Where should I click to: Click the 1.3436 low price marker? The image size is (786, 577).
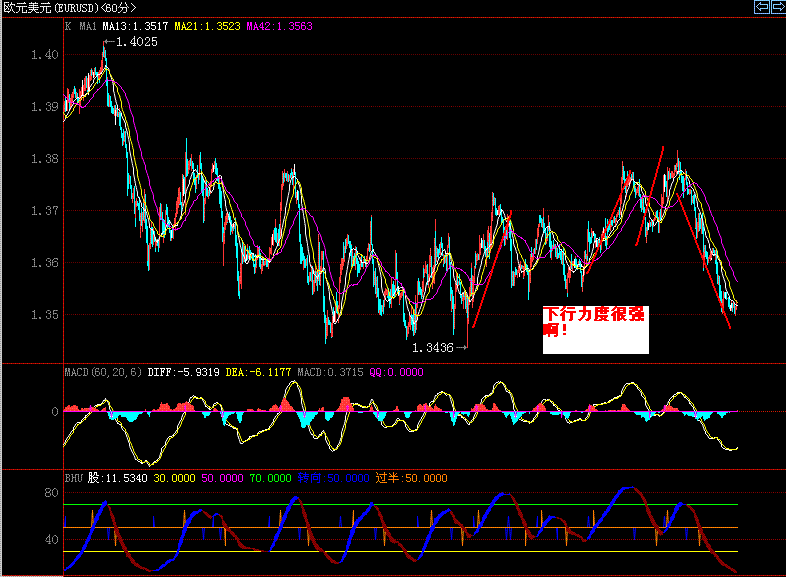coord(433,347)
